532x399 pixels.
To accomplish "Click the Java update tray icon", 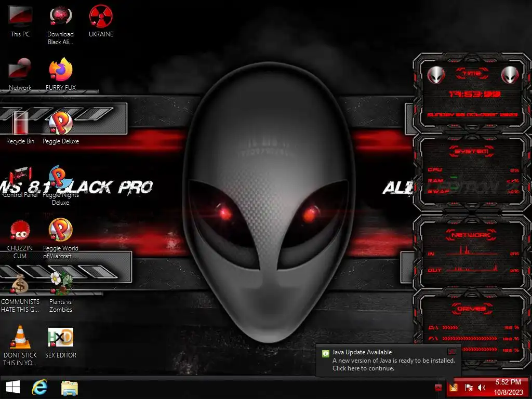I will point(454,388).
